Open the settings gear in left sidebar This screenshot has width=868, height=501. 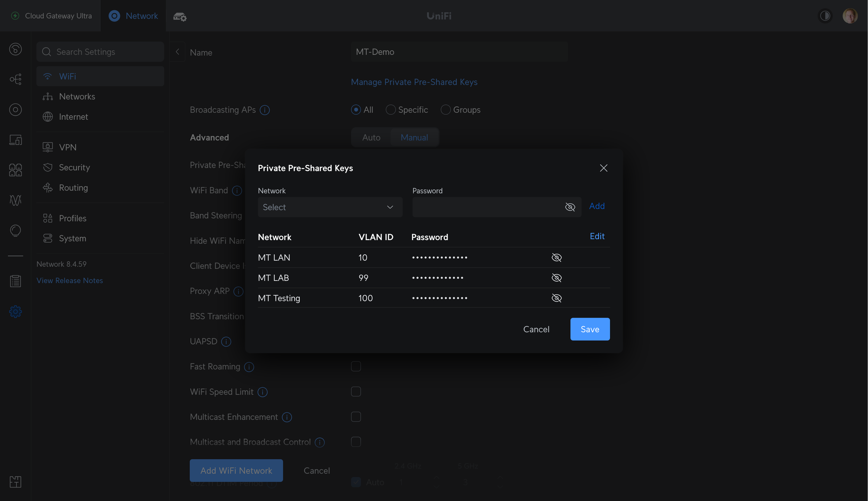coord(15,311)
